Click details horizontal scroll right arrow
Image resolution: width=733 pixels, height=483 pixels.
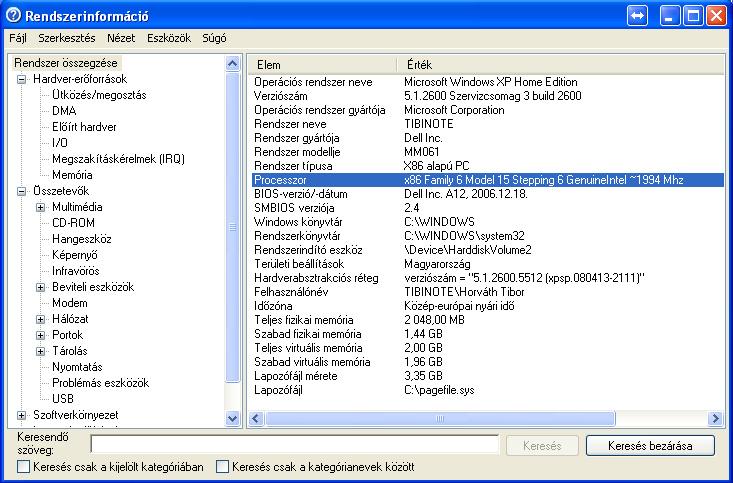click(x=715, y=418)
